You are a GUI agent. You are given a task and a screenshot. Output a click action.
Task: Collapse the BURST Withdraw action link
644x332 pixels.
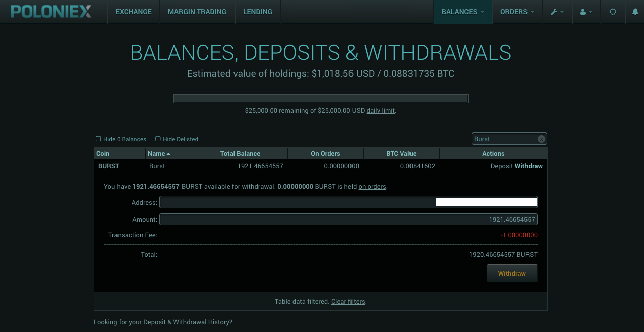(529, 166)
